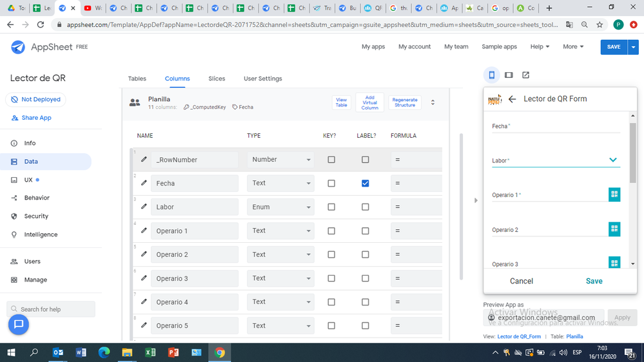Scan QR code for Operario 3 field
Viewport: 644px width, 362px height.
[614, 263]
